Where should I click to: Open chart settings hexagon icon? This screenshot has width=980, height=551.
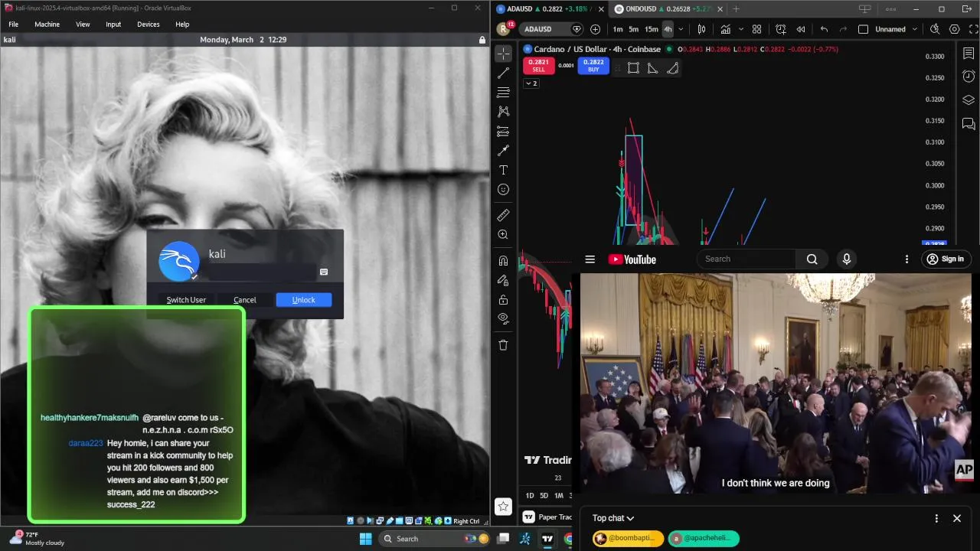(954, 29)
